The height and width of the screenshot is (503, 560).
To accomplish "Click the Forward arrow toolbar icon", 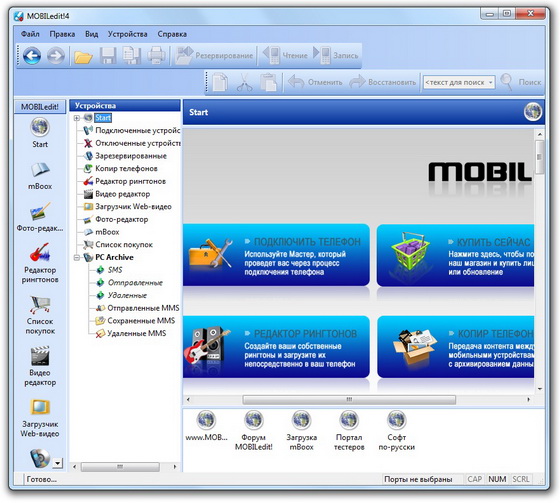I will click(x=56, y=55).
